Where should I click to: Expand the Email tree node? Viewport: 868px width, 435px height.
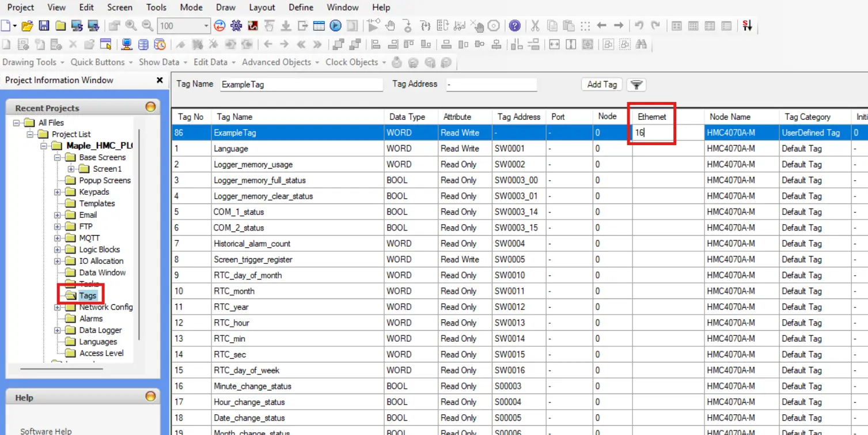tap(56, 215)
